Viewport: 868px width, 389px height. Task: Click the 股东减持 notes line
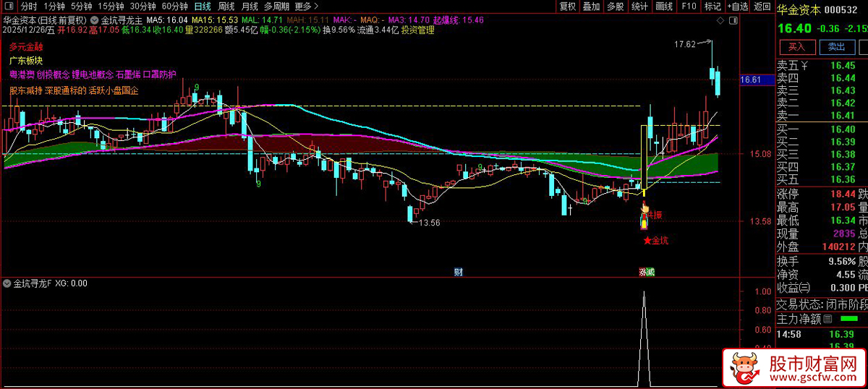[73, 91]
